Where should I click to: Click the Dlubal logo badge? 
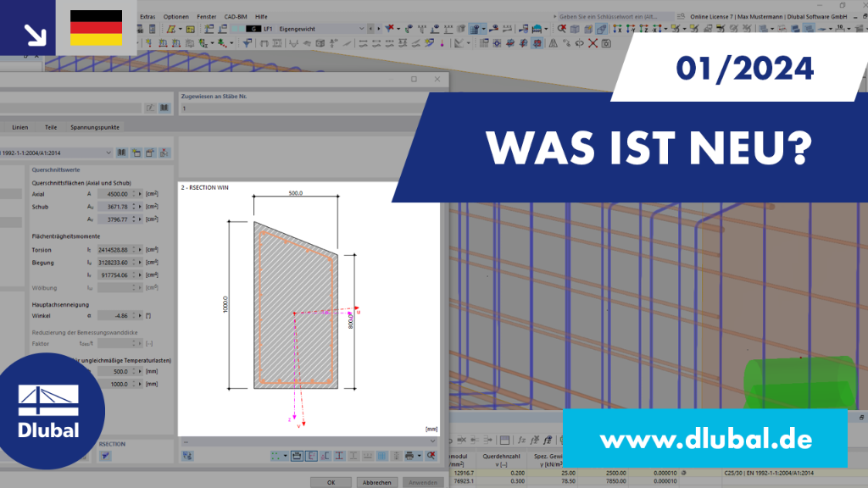pyautogui.click(x=48, y=411)
